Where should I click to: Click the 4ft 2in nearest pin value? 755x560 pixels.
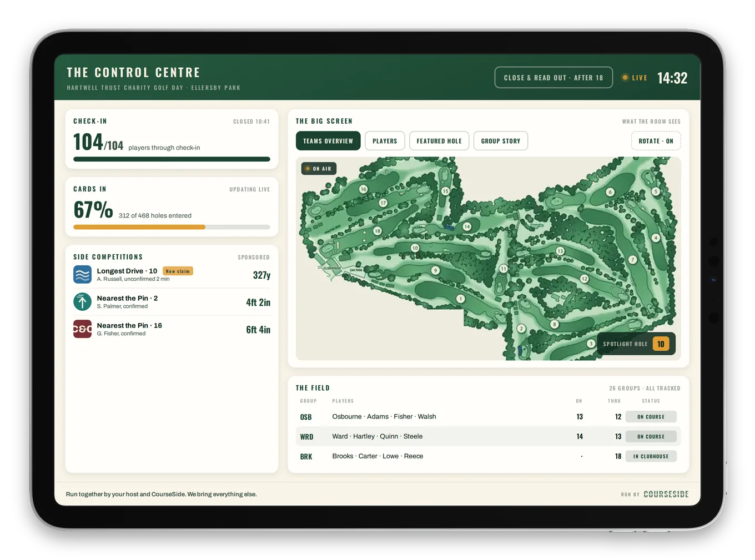258,302
